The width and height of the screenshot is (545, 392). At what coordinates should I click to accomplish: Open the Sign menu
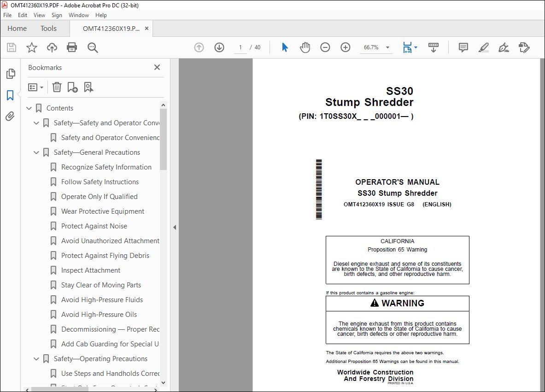[57, 15]
